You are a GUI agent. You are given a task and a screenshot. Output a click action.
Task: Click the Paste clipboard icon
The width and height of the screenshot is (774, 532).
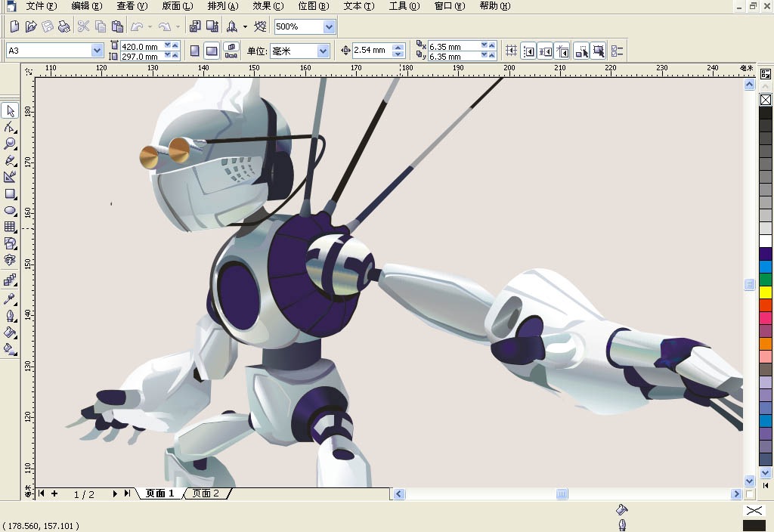click(x=116, y=27)
